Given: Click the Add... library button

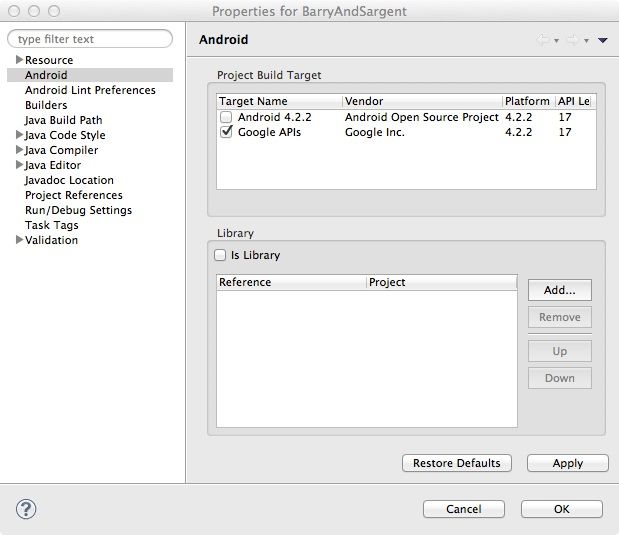Looking at the screenshot, I should (x=560, y=290).
